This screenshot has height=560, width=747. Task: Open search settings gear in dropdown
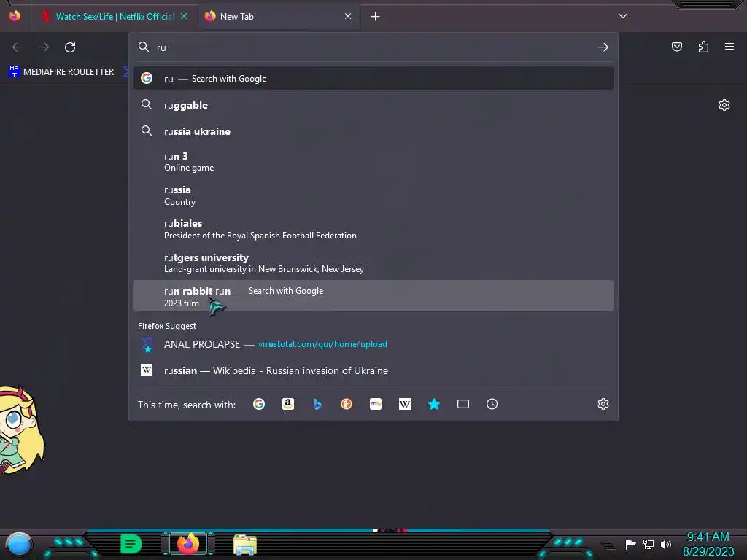pos(603,404)
